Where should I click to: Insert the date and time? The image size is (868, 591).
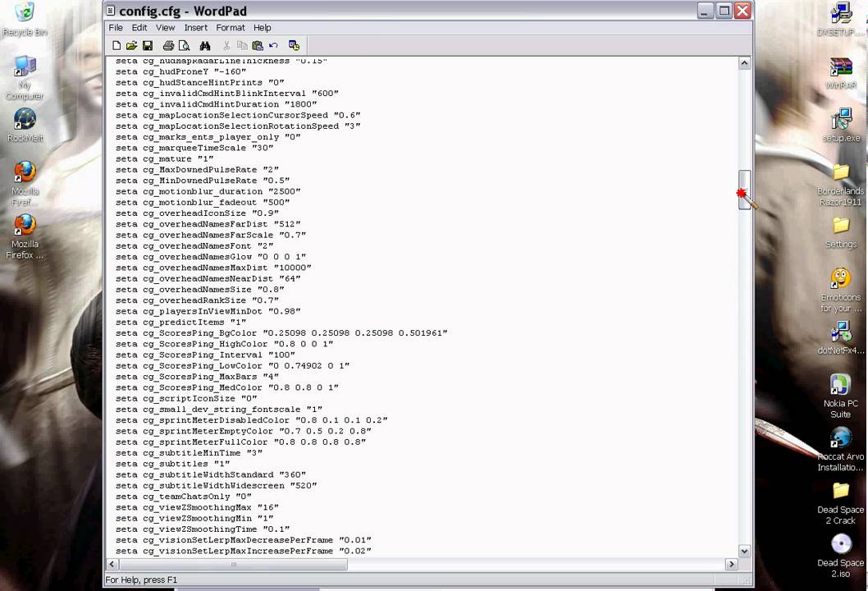294,45
